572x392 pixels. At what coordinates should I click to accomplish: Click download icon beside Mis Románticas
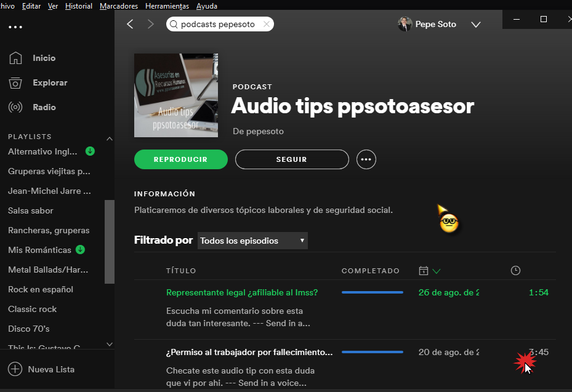tap(80, 249)
